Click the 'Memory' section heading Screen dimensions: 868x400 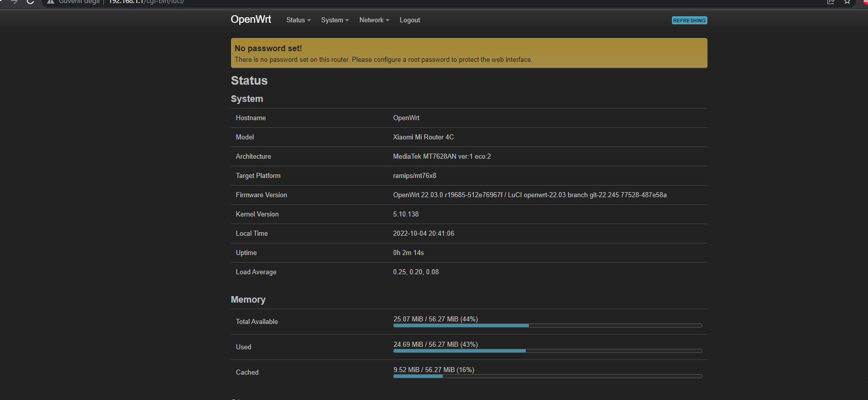click(248, 300)
